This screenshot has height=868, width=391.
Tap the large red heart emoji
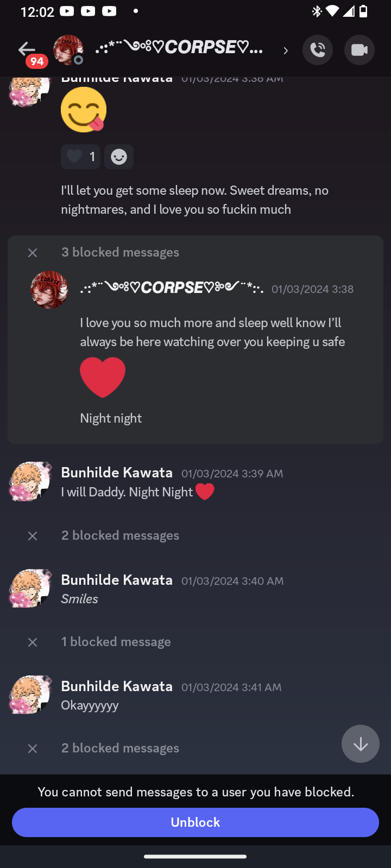coord(103,378)
